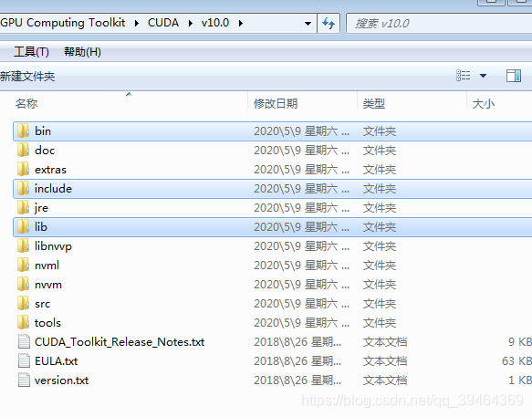Select the extras folder name
The width and height of the screenshot is (532, 417).
50,170
